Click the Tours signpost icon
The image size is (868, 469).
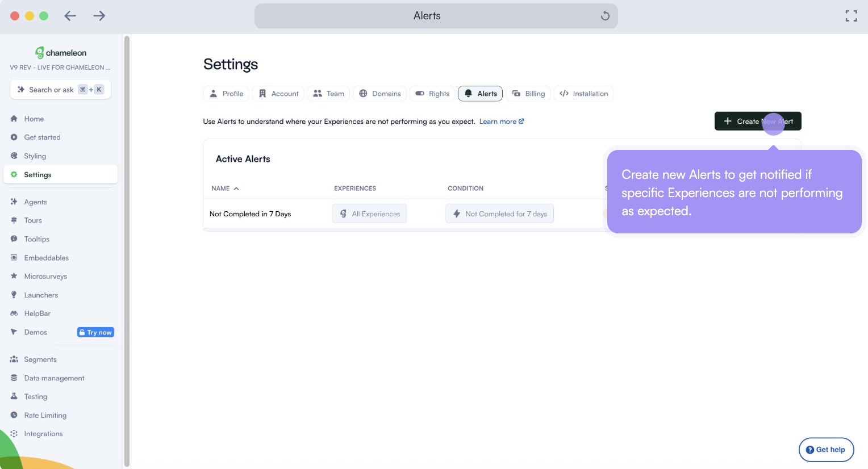pos(14,220)
